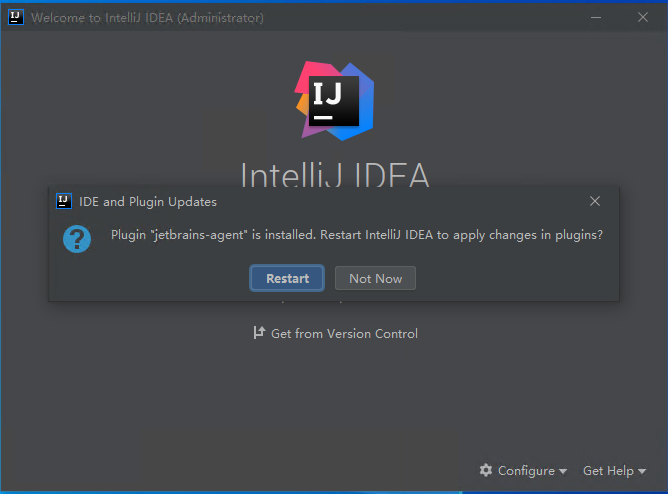Open Get from Version Control
668x494 pixels.
coord(336,333)
